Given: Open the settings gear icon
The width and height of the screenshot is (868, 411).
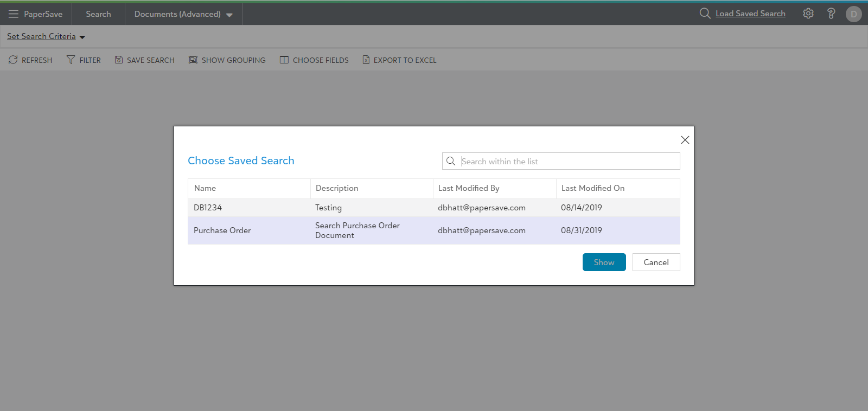Looking at the screenshot, I should 808,14.
